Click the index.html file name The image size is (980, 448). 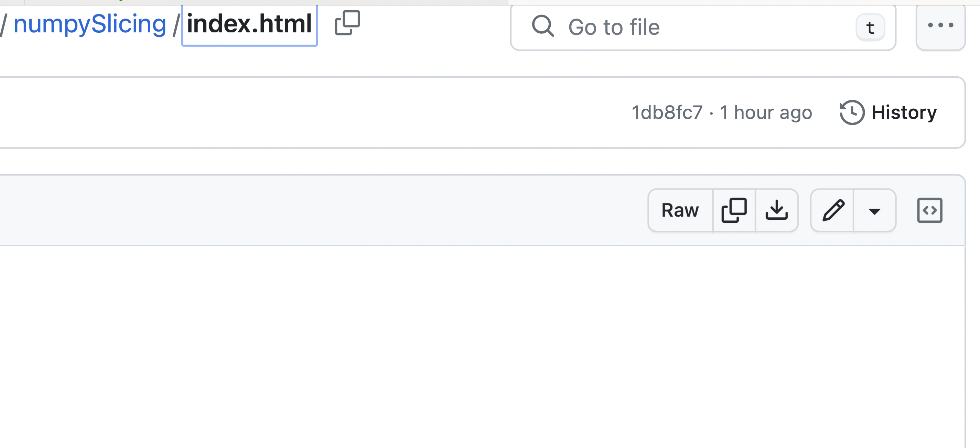(249, 24)
